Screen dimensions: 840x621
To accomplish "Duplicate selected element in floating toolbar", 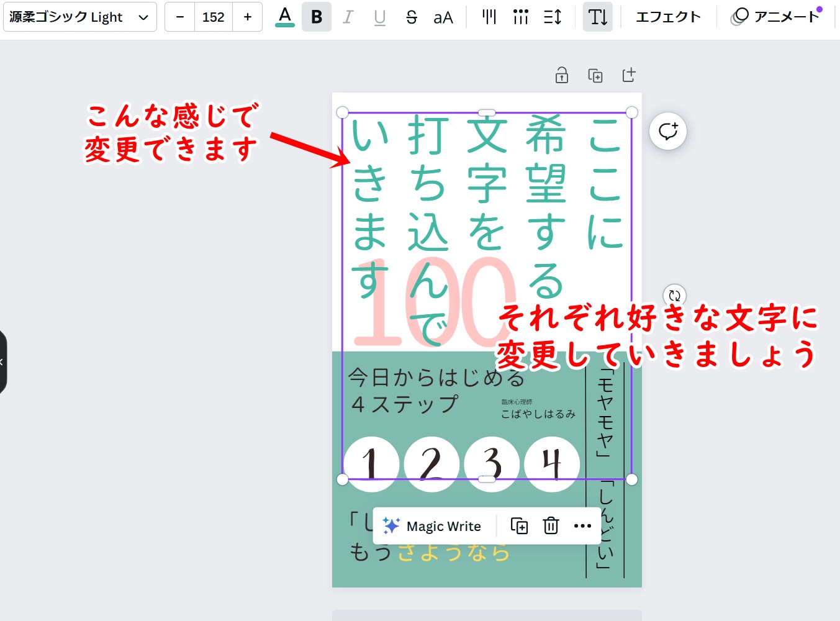I will click(x=519, y=526).
